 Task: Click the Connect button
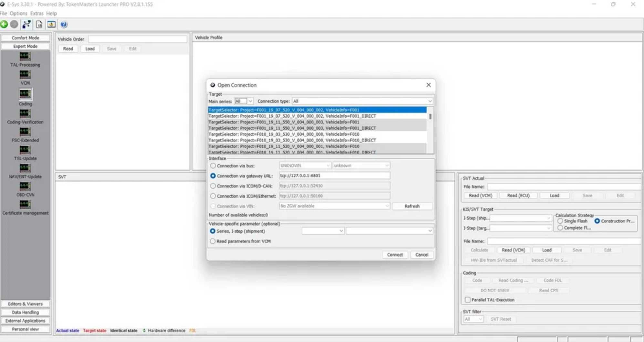point(395,255)
